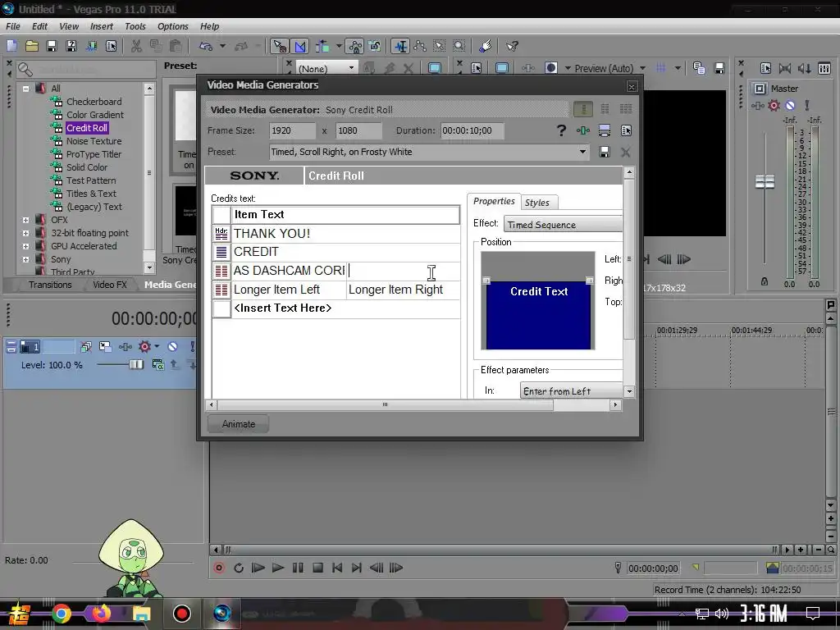
Task: Open the (None) preset dropdown
Action: coord(351,68)
